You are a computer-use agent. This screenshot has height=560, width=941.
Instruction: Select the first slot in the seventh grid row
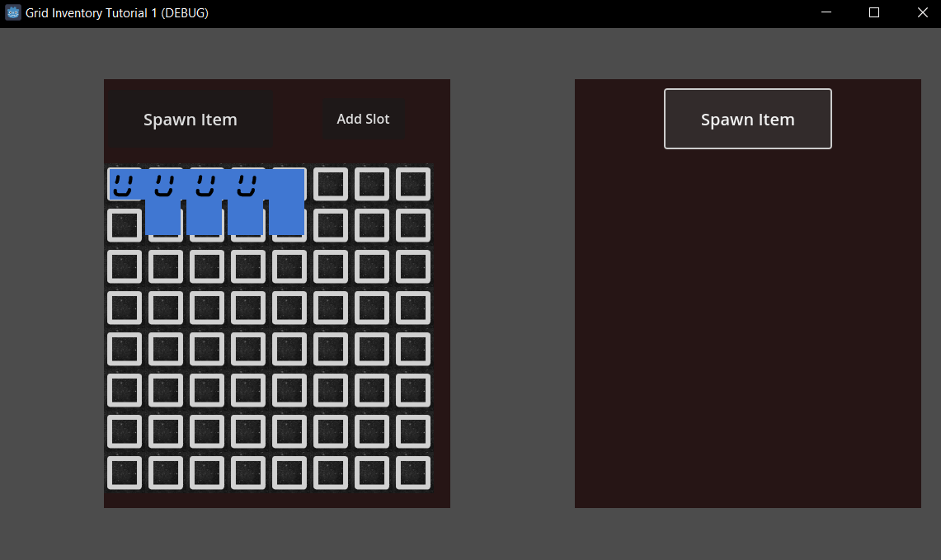coord(125,431)
